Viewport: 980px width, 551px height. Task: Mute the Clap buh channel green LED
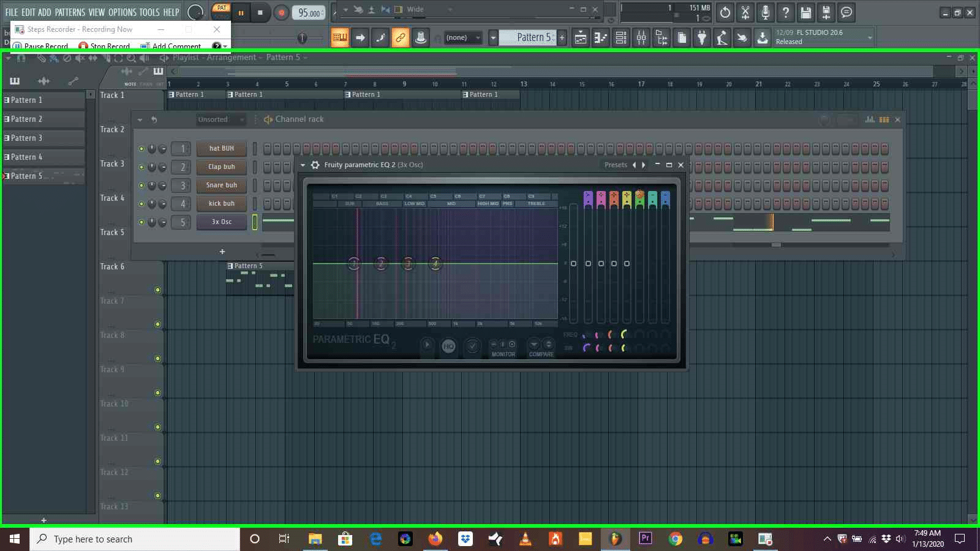[141, 167]
